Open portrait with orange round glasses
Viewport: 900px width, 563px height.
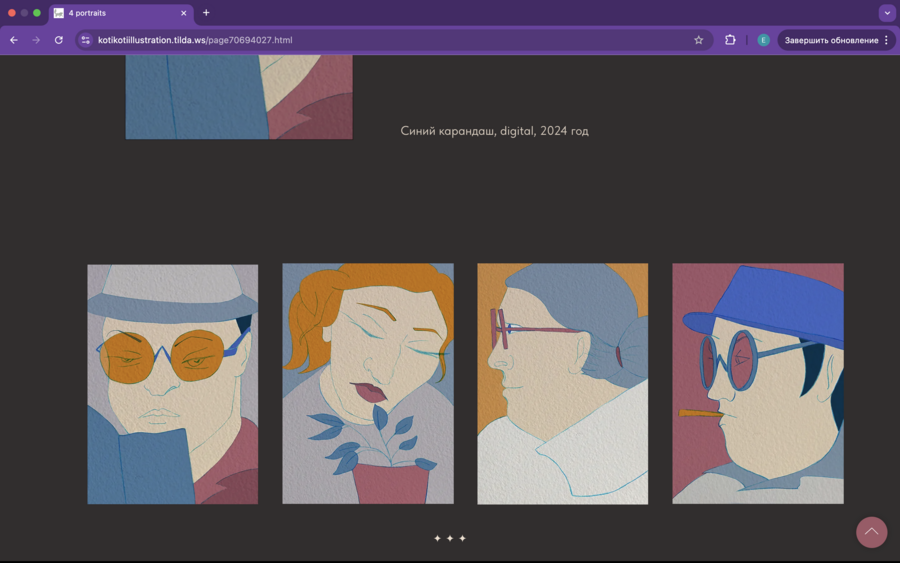tap(173, 384)
